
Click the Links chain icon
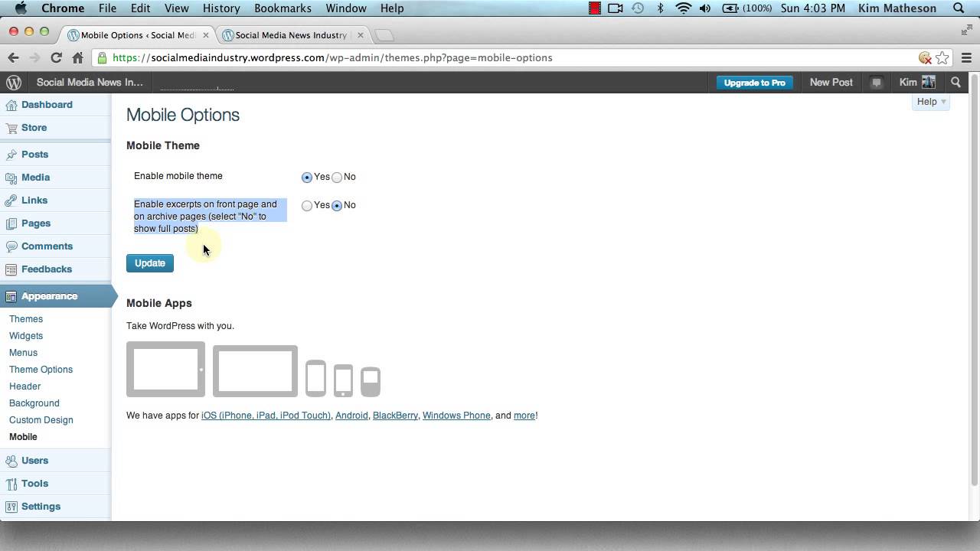click(11, 201)
